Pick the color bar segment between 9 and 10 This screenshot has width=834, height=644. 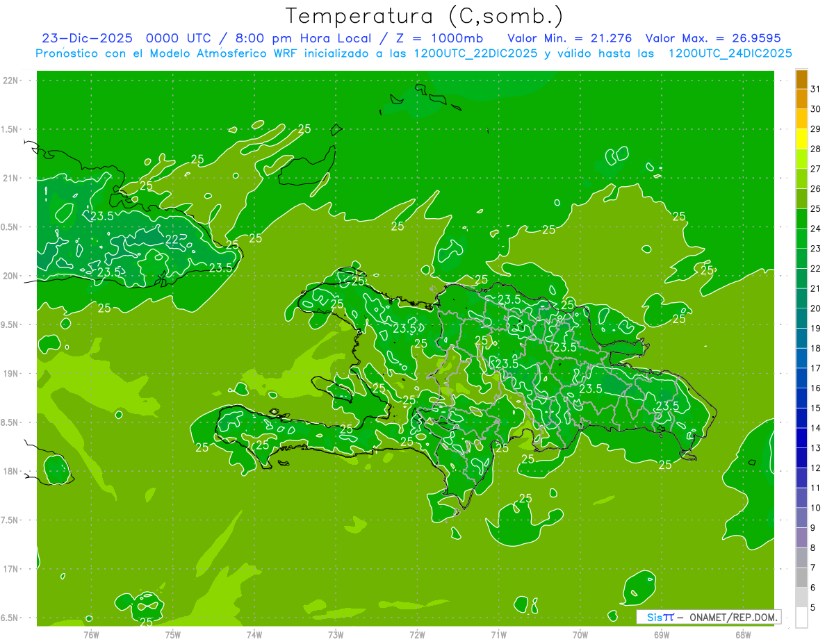(x=801, y=518)
